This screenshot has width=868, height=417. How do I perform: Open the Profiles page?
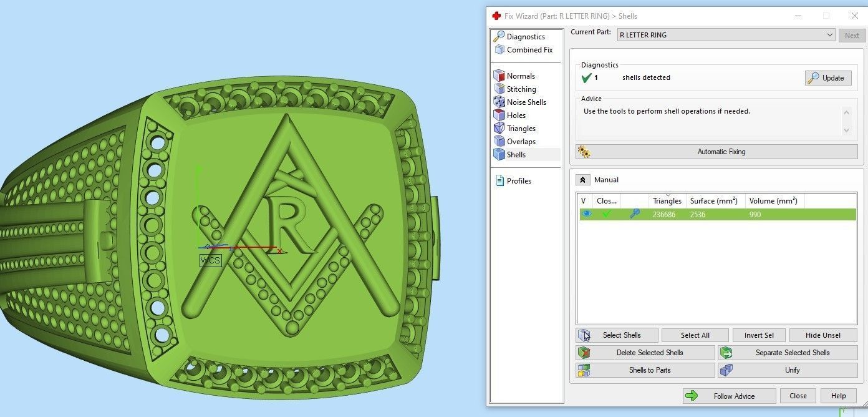pyautogui.click(x=519, y=181)
